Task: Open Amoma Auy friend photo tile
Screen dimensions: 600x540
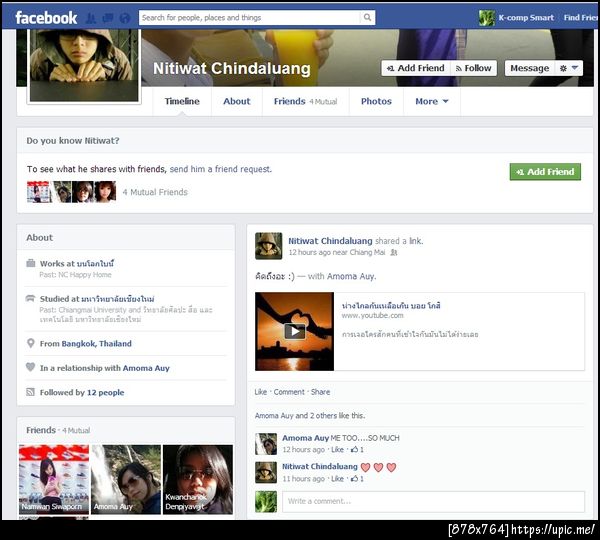Action: pos(126,480)
